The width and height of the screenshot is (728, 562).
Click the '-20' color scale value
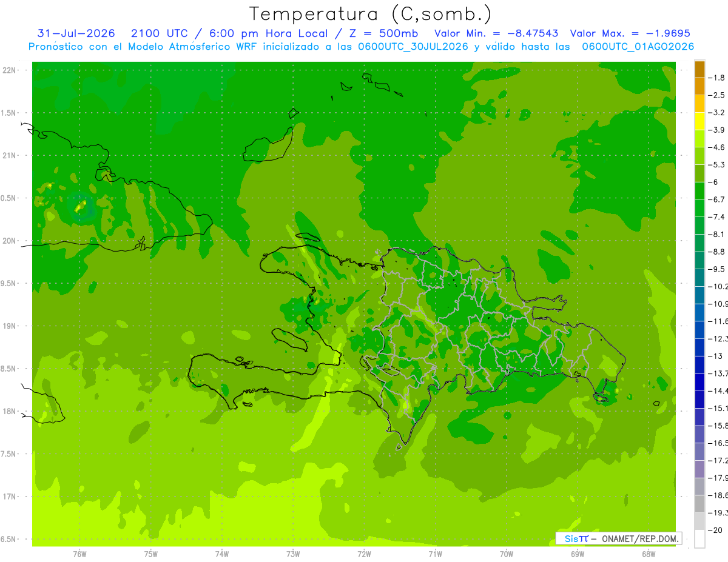[x=716, y=530]
